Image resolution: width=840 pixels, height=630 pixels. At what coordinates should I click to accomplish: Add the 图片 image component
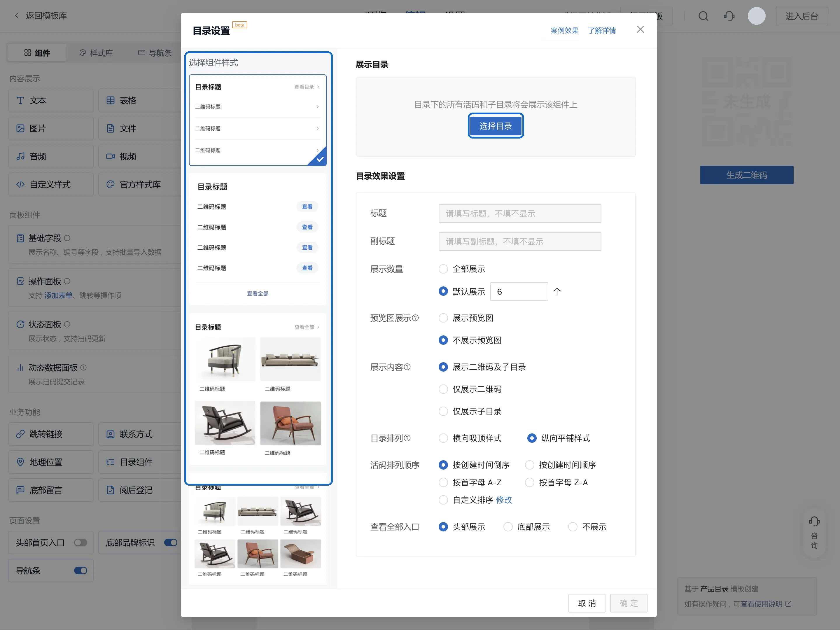pyautogui.click(x=51, y=128)
